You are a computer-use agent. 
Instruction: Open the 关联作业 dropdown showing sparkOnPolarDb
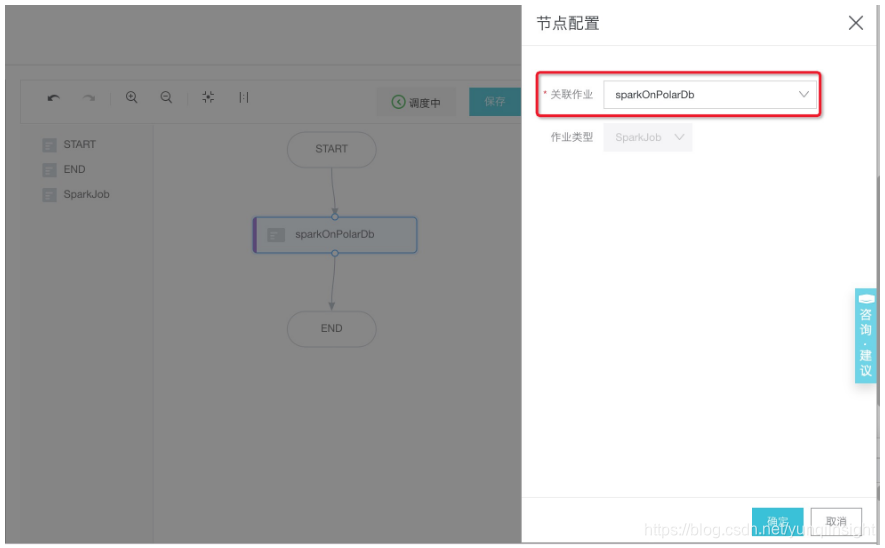coord(709,94)
